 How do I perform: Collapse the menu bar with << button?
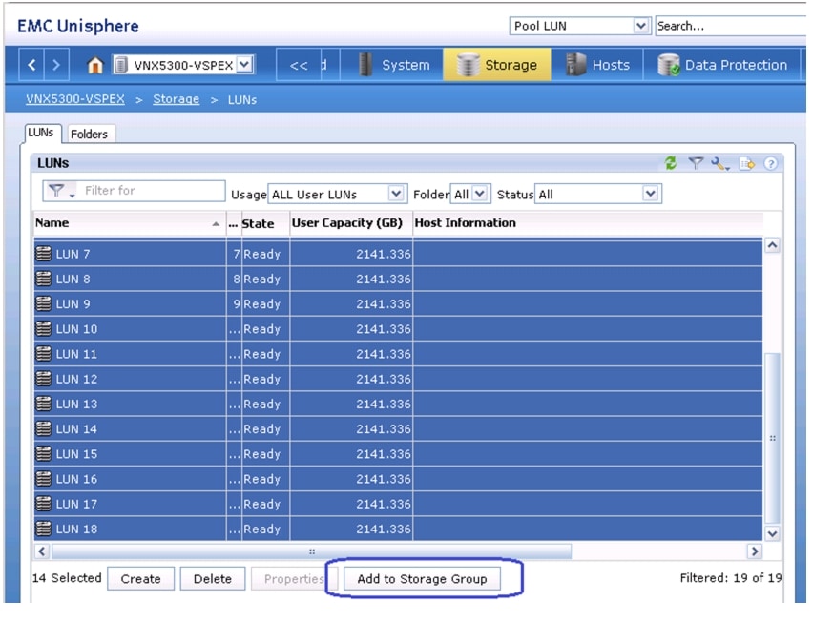298,65
